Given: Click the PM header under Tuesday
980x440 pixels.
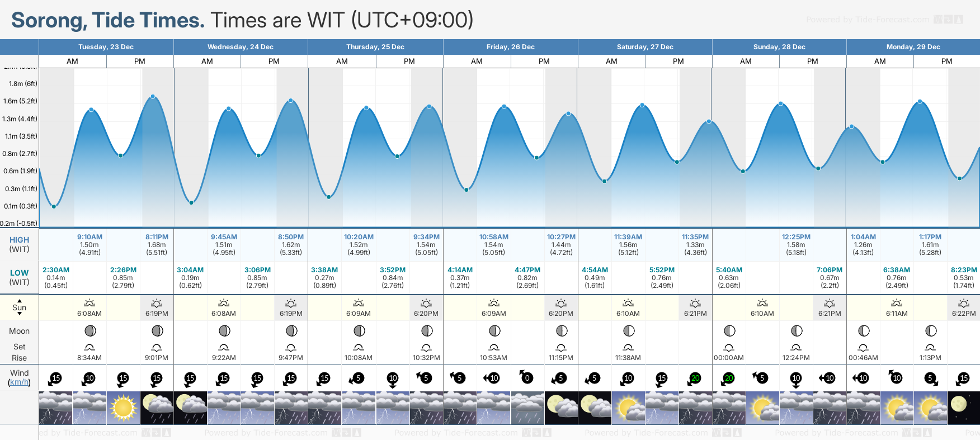Looking at the screenshot, I should pyautogui.click(x=140, y=61).
